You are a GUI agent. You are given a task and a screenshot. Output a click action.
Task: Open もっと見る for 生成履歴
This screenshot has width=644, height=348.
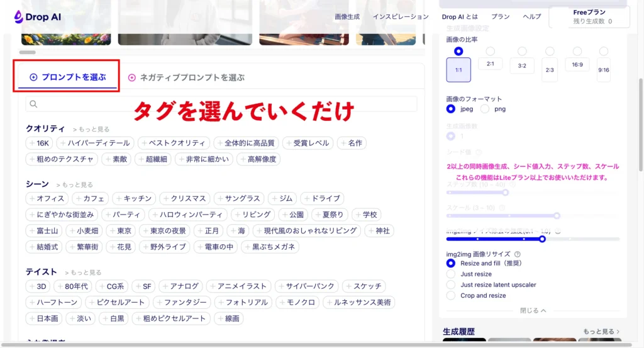pos(601,332)
